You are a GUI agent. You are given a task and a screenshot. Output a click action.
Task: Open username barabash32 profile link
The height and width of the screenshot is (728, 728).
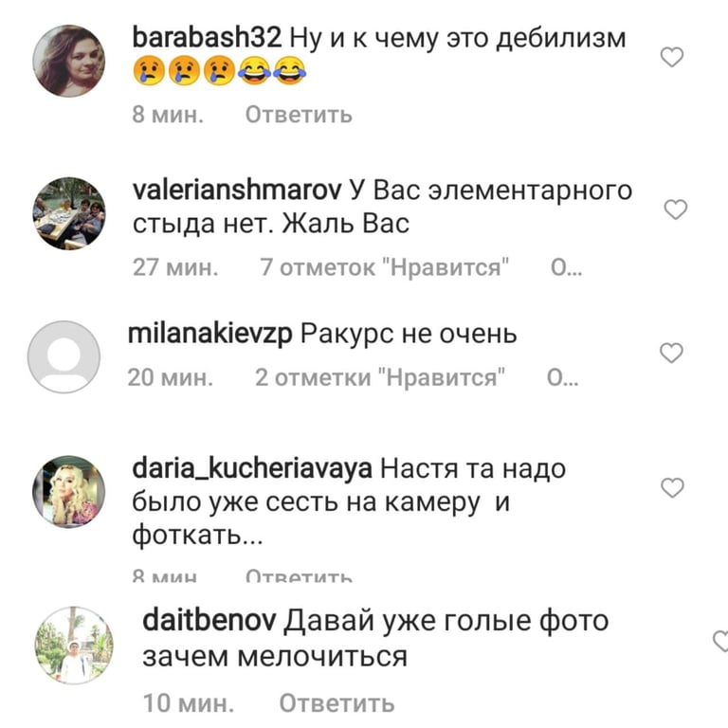[x=207, y=37]
